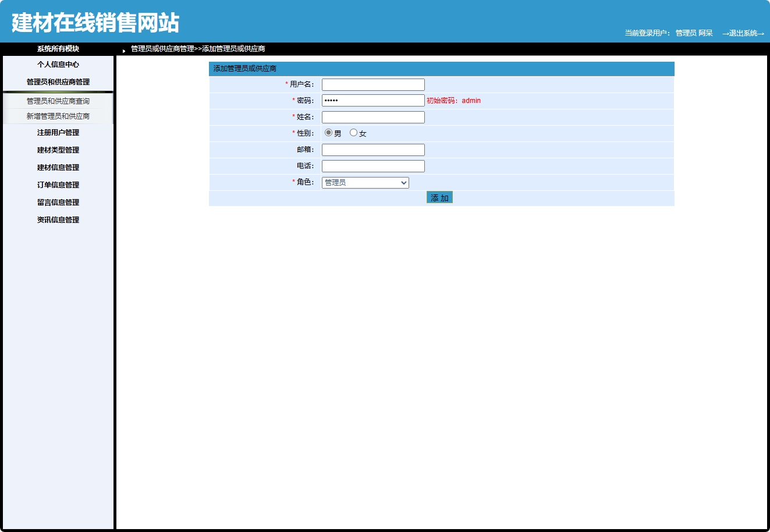Screen dimensions: 770x532
Task: Open 订单信息管理 module
Action: pos(57,185)
